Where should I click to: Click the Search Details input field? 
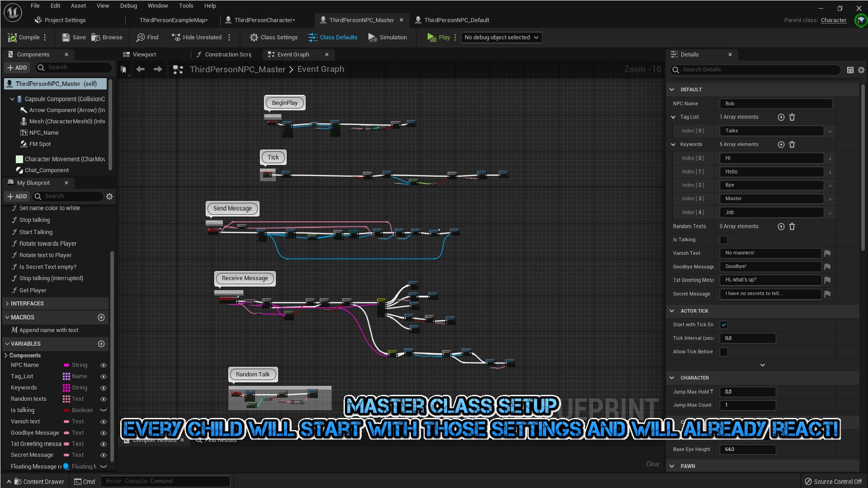click(759, 70)
